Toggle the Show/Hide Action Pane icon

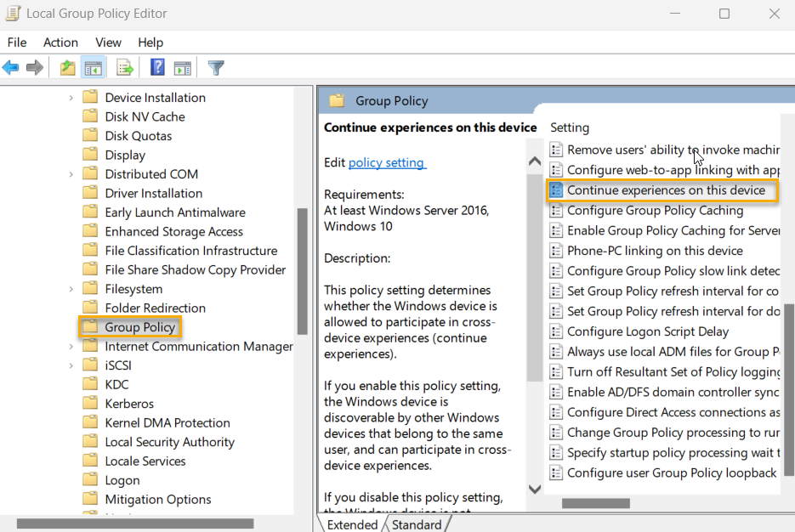click(182, 68)
